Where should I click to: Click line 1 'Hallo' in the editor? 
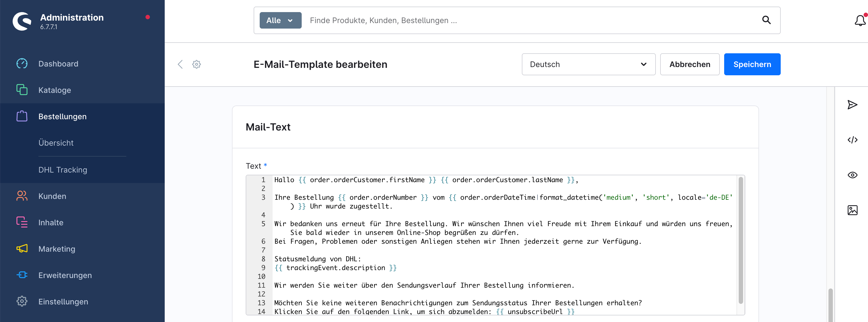pyautogui.click(x=284, y=180)
